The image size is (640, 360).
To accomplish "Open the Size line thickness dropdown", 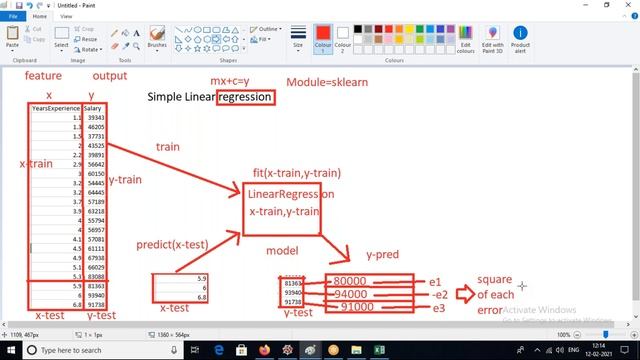I will 298,39.
